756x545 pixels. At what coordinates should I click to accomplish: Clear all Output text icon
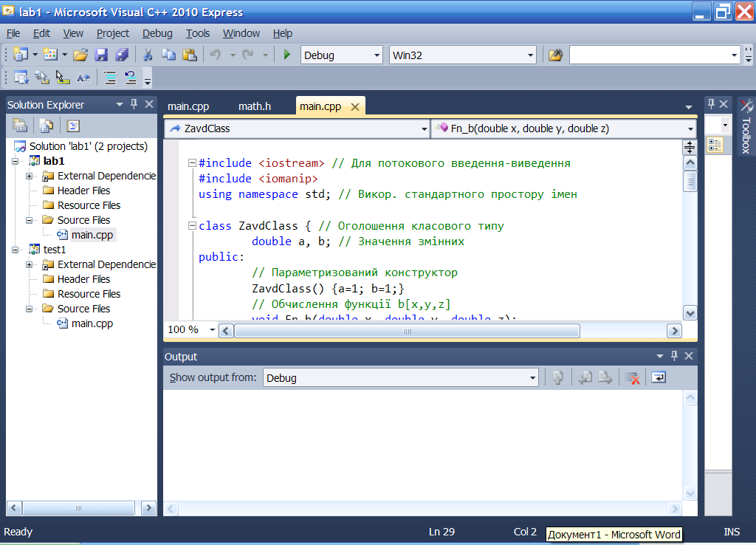[x=632, y=377]
